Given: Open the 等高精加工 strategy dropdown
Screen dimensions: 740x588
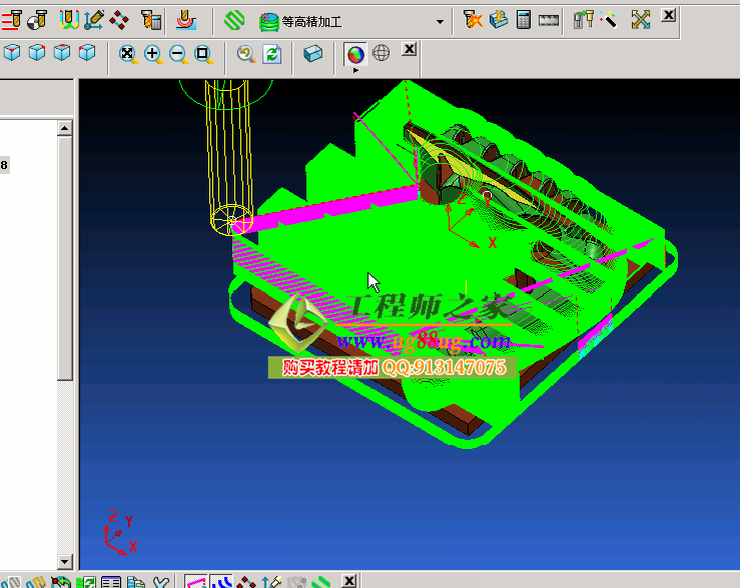Looking at the screenshot, I should [x=440, y=21].
